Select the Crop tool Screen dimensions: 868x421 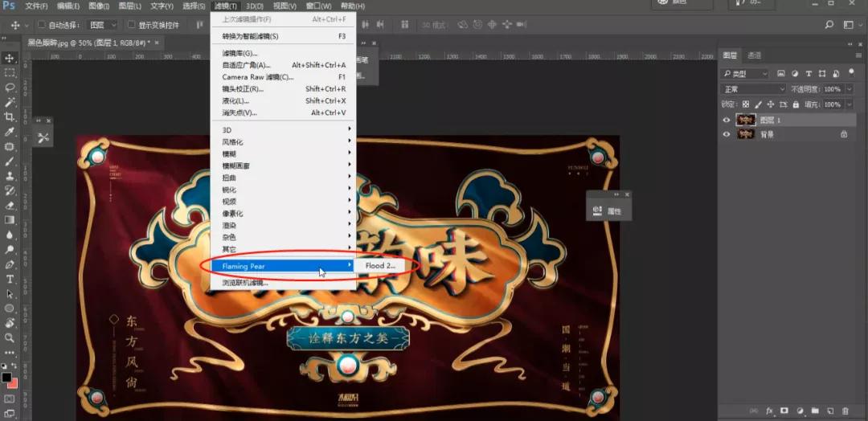tap(10, 116)
